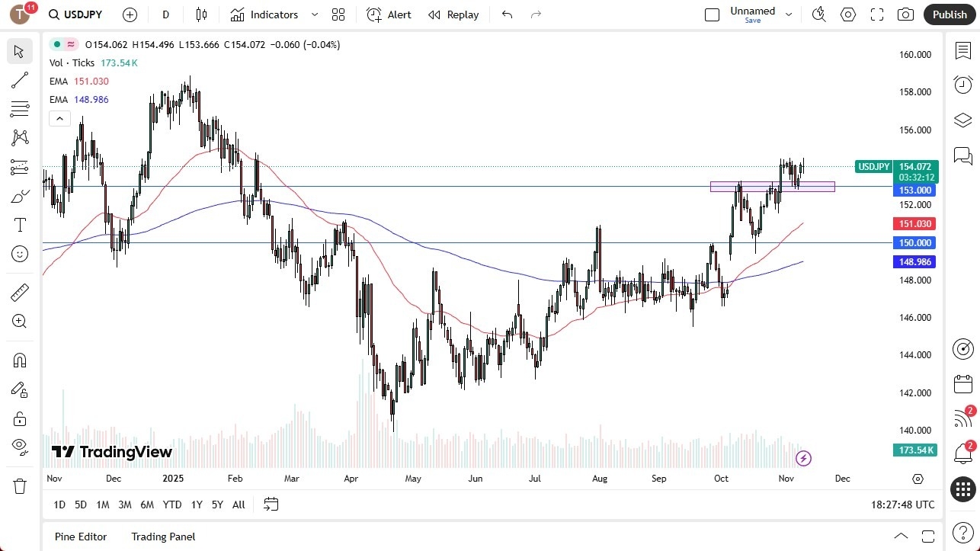Collapse the legend with the small arrow
The height and width of the screenshot is (551, 980).
point(59,118)
